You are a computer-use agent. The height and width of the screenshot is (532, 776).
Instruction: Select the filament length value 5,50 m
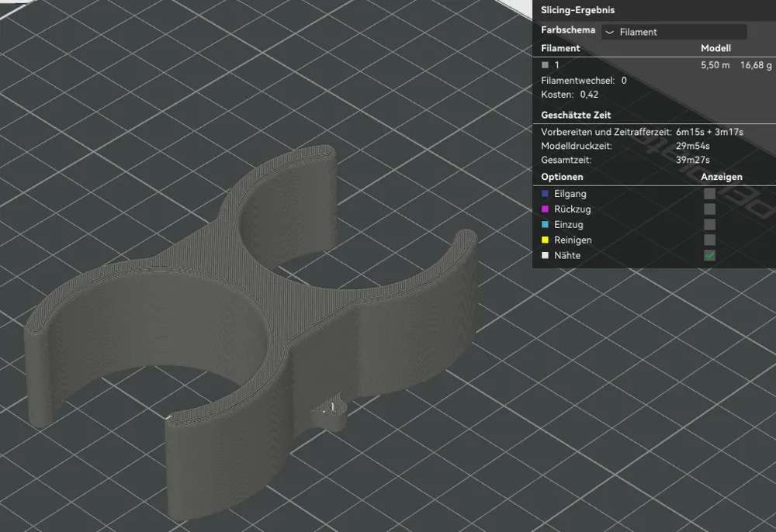point(715,65)
